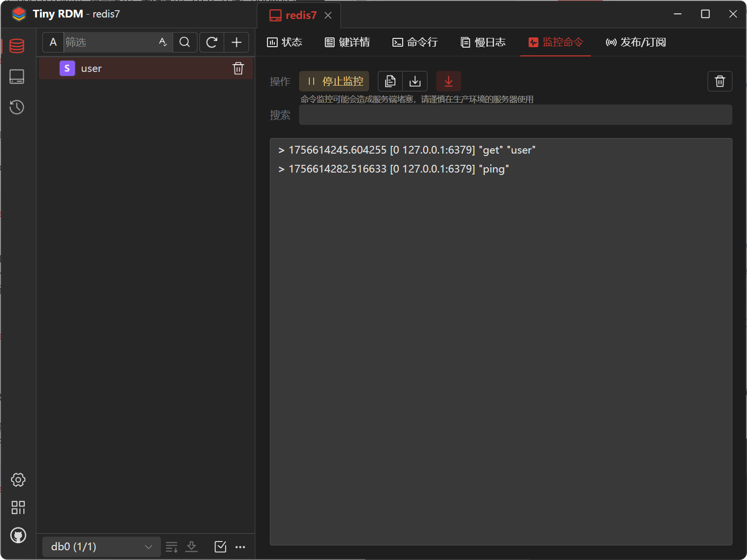Click the 停止监控 button
Screen dimensions: 747x560
334,81
